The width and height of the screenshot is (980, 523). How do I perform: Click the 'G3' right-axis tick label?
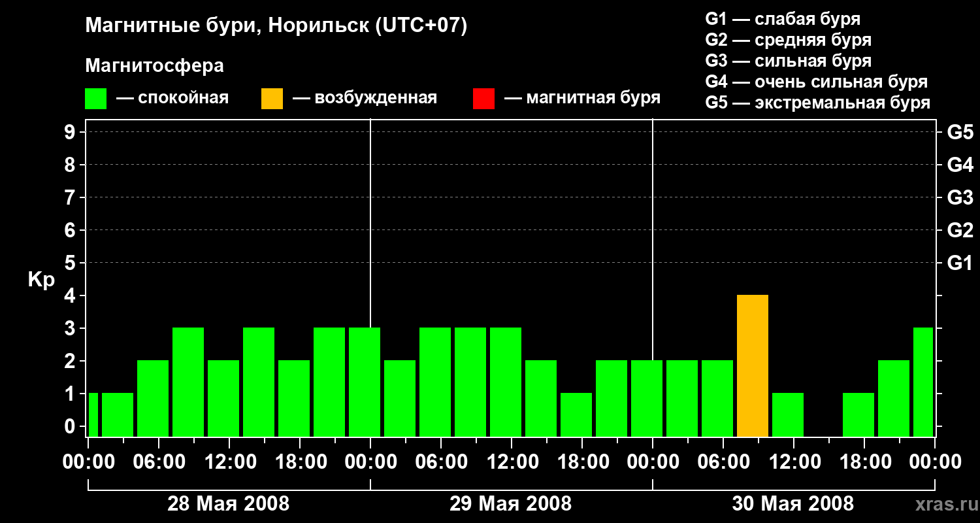click(960, 198)
